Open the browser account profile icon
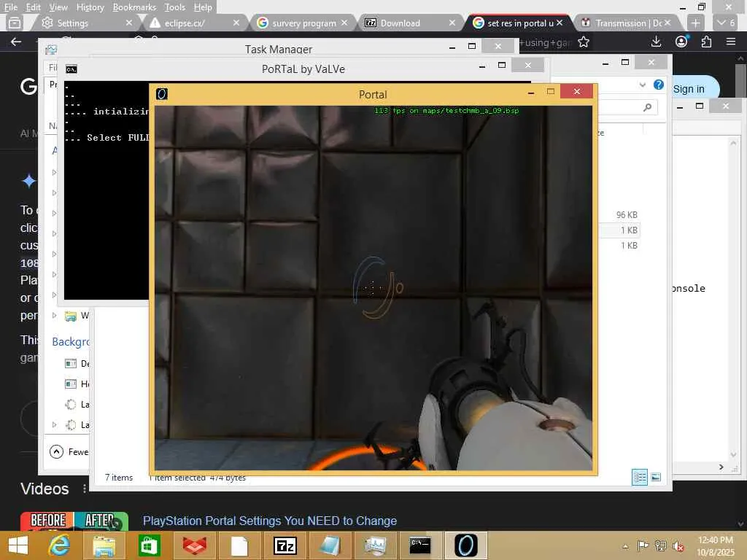Viewport: 747px width, 560px height. click(681, 42)
